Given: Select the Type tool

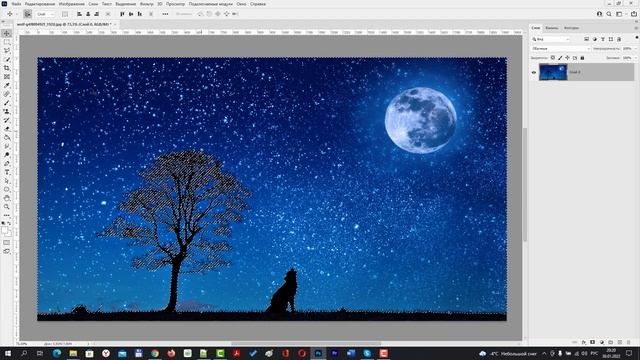Looking at the screenshot, I should pyautogui.click(x=7, y=172).
